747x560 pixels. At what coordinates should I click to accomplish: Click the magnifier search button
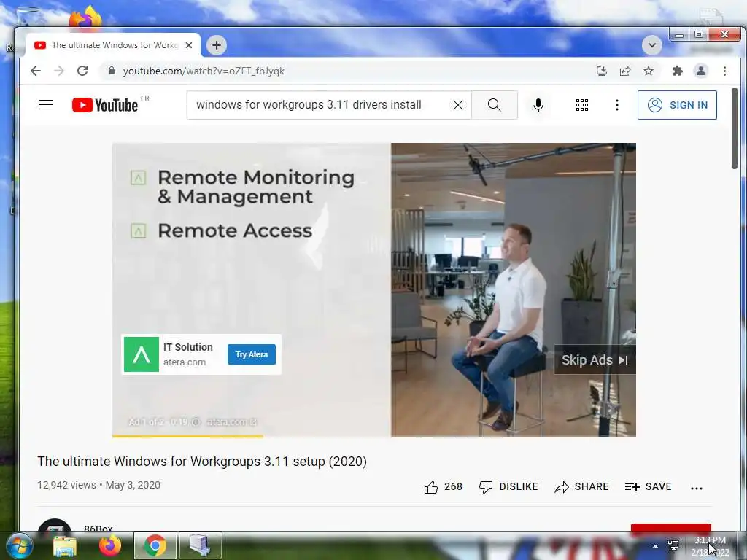coord(495,105)
